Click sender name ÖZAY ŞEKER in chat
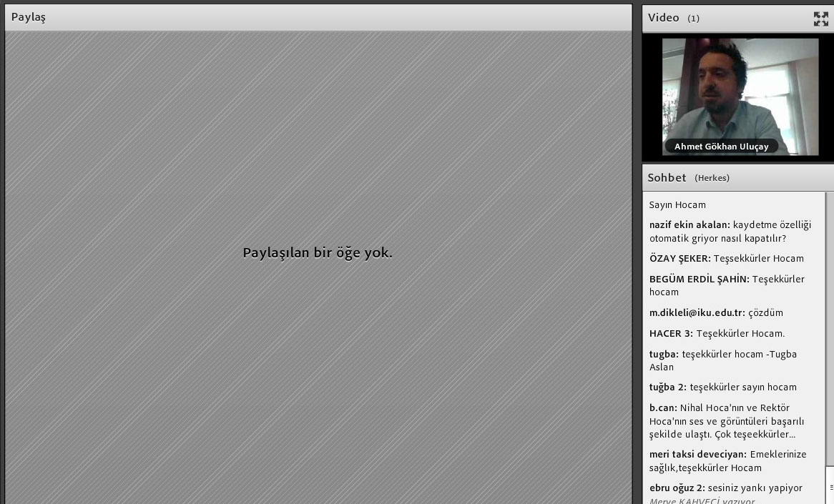This screenshot has width=834, height=504. pyautogui.click(x=680, y=258)
